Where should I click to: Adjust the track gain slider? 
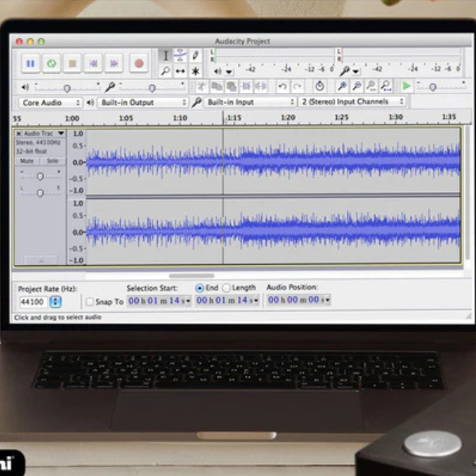click(40, 176)
